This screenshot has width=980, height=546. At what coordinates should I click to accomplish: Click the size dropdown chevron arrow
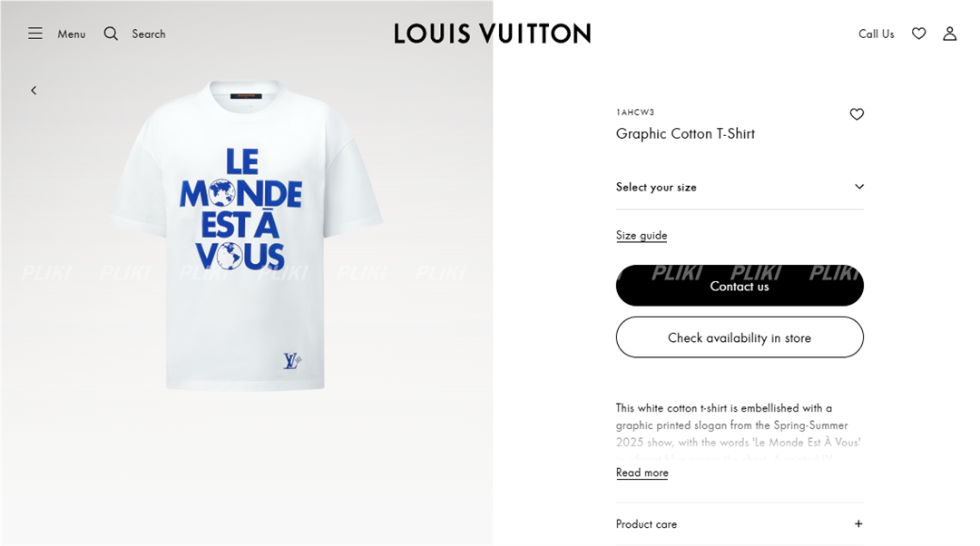click(859, 187)
